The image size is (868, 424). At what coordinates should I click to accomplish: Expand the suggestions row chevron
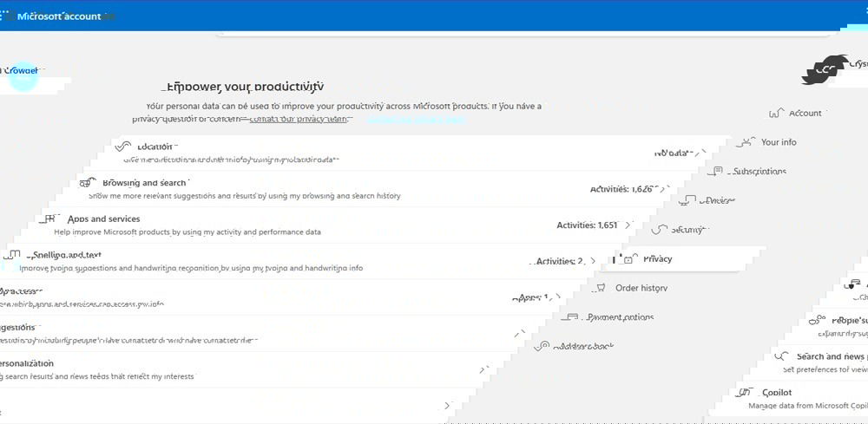520,333
